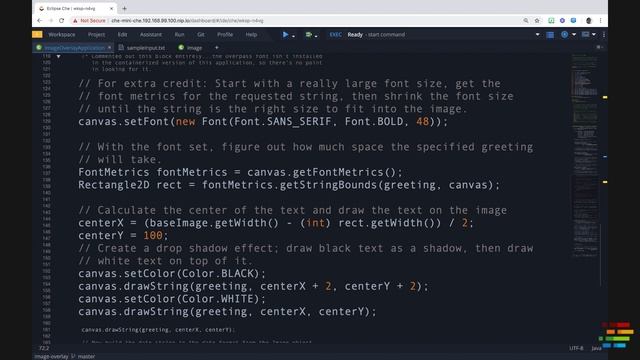Screen dimensions: 640x360
Task: Click the yellow Che logo icon
Action: coord(37,35)
